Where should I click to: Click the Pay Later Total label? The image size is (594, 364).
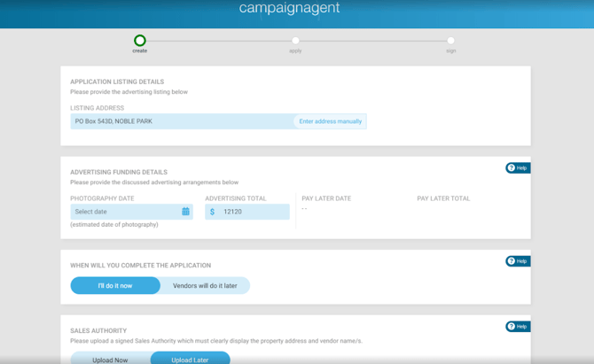[x=443, y=198]
